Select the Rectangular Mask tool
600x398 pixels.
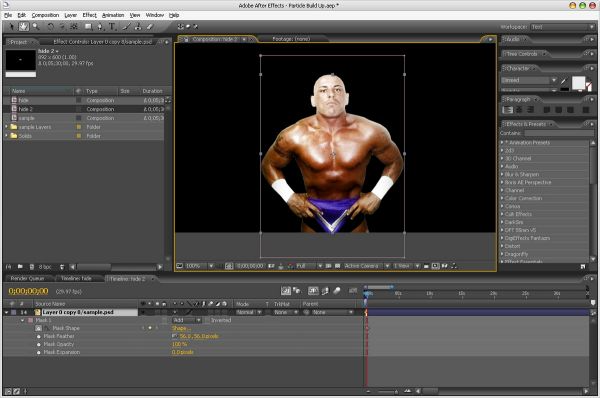coord(88,26)
